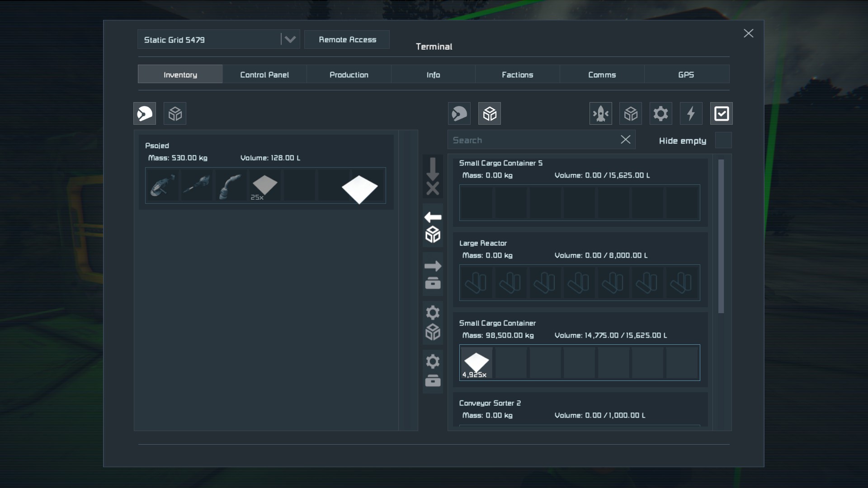Click right panel character inventory icon
This screenshot has width=868, height=488.
click(459, 113)
